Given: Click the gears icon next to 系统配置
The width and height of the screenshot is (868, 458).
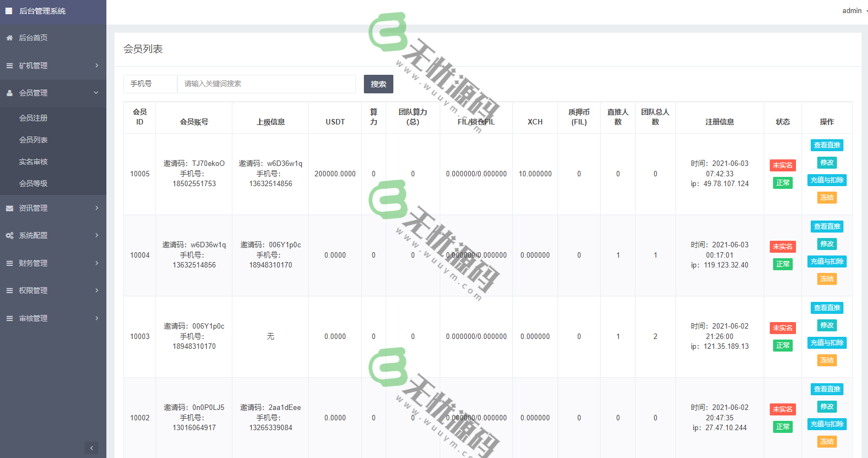Looking at the screenshot, I should click(x=9, y=235).
